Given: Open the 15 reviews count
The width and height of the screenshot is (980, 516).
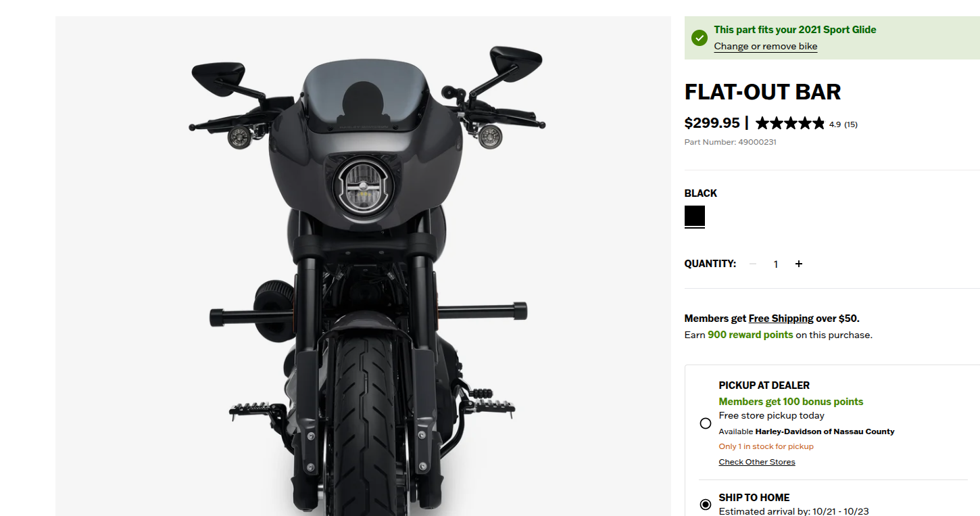Looking at the screenshot, I should pyautogui.click(x=851, y=124).
